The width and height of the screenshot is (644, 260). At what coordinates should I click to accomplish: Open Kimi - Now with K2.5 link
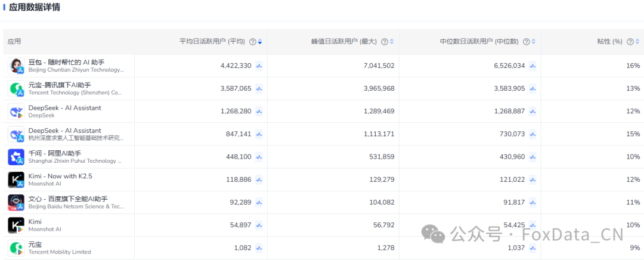60,176
